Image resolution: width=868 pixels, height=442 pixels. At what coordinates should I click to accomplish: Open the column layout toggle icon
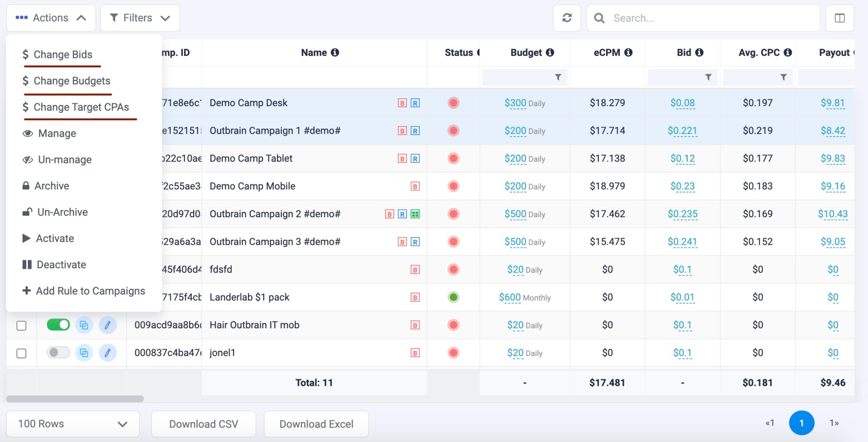click(x=840, y=18)
